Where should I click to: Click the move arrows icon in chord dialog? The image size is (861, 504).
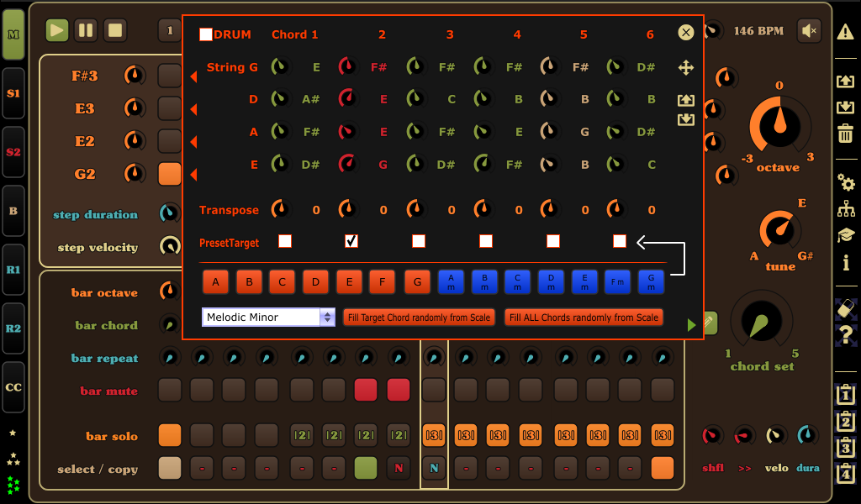pyautogui.click(x=686, y=67)
